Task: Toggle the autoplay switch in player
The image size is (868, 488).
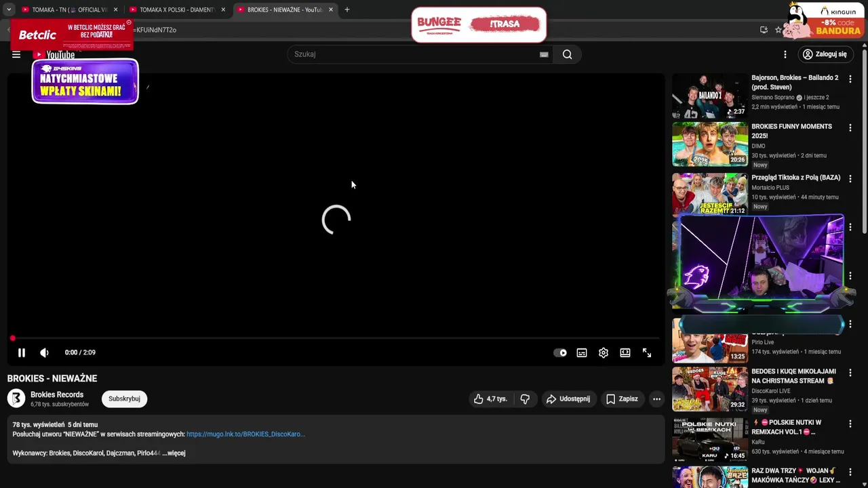Action: [x=560, y=352]
